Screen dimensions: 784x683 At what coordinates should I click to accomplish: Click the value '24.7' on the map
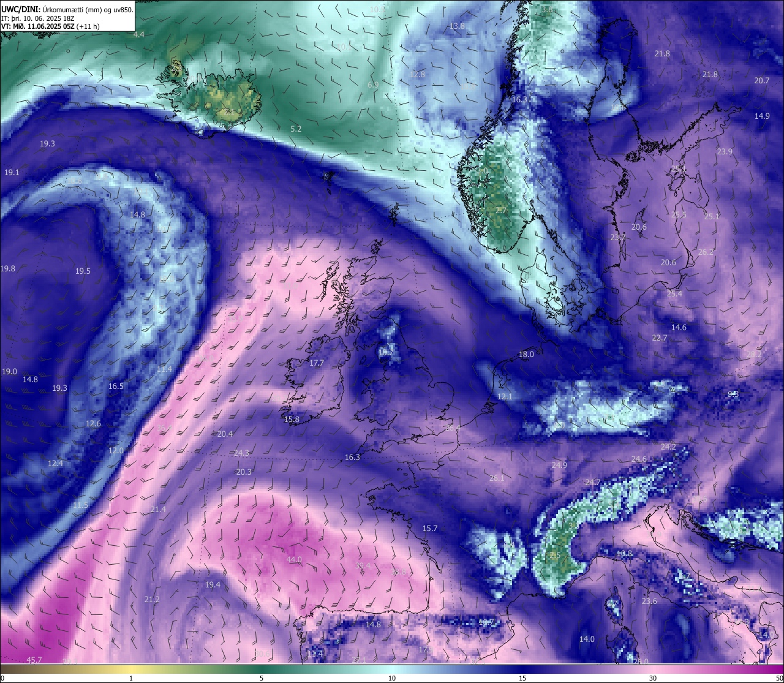click(593, 483)
